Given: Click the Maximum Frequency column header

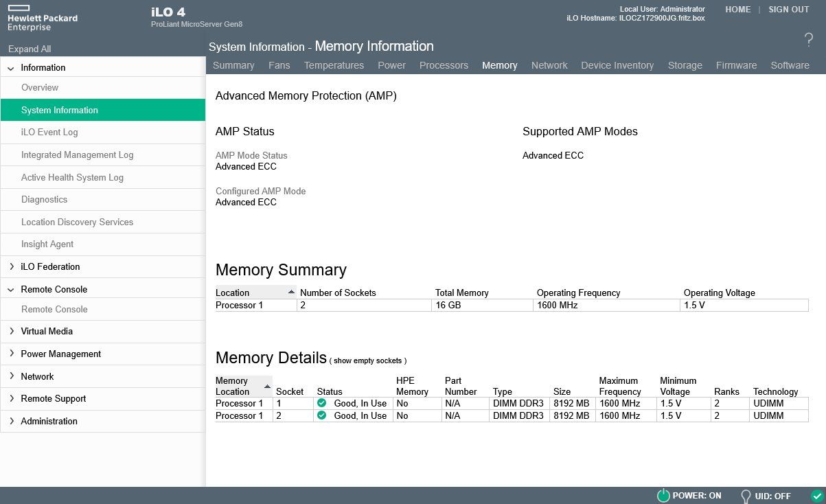Looking at the screenshot, I should 620,386.
